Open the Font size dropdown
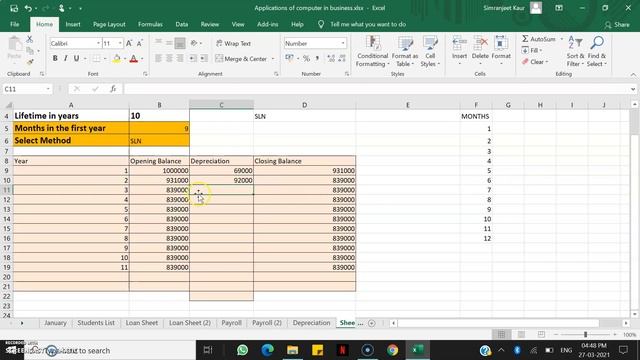The height and width of the screenshot is (360, 640). click(x=120, y=43)
